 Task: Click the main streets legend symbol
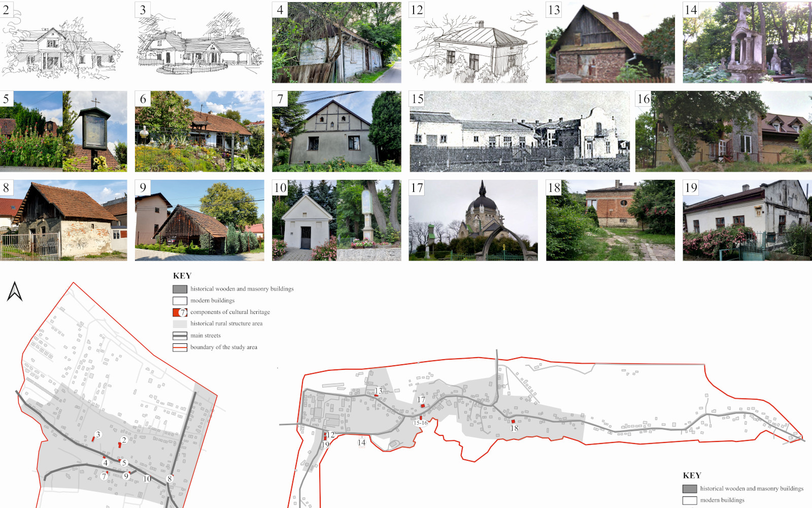click(180, 336)
